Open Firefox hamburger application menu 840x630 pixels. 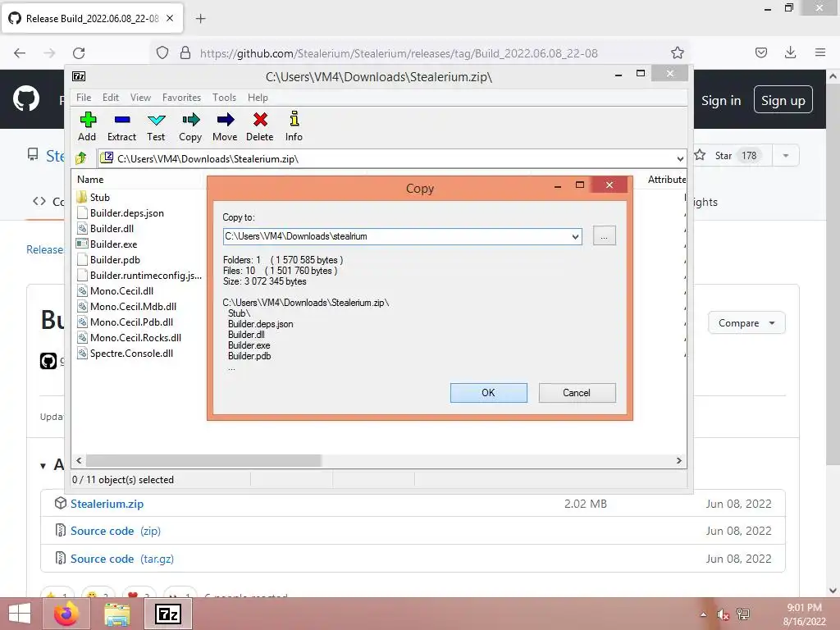point(820,52)
